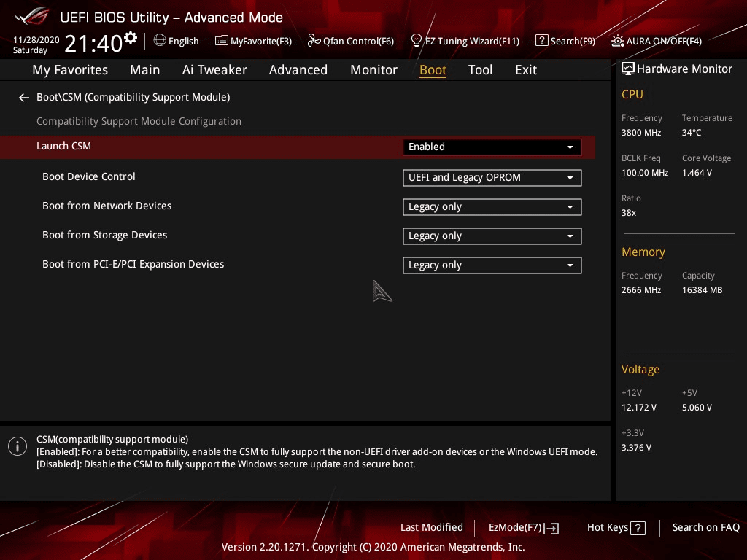Click Last Modified button
Image resolution: width=747 pixels, height=560 pixels.
click(432, 528)
